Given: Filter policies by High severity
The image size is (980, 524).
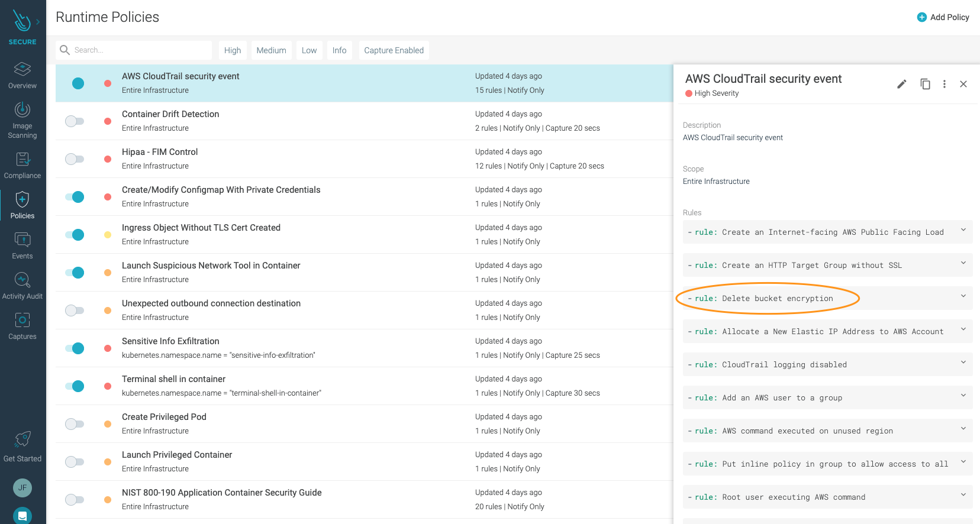Looking at the screenshot, I should pos(233,50).
